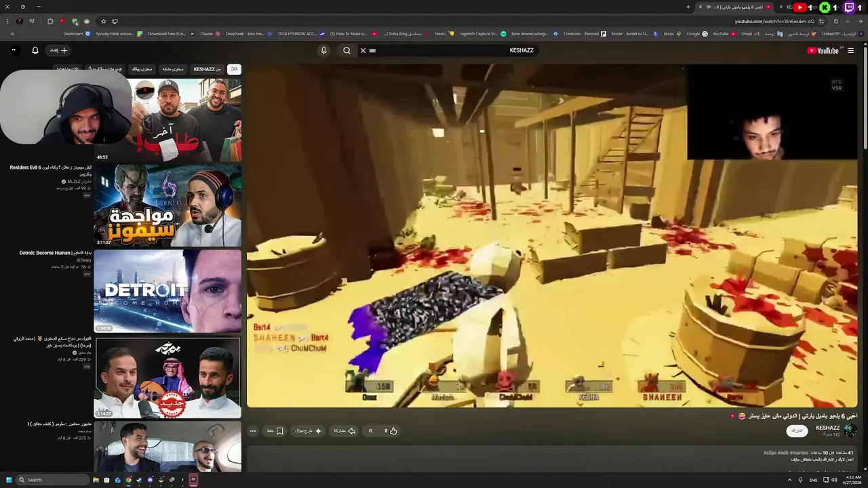868x488 pixels.
Task: Open the red YouTube pinned browser tab
Action: (x=800, y=7)
